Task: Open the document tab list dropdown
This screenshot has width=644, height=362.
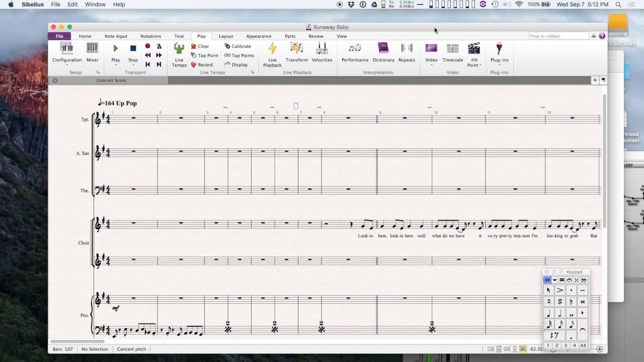Action: [603, 80]
